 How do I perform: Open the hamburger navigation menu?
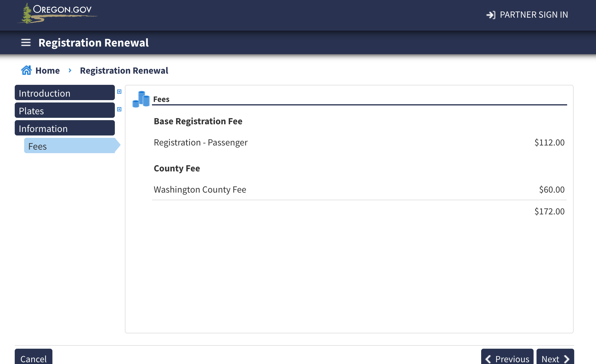[x=26, y=43]
